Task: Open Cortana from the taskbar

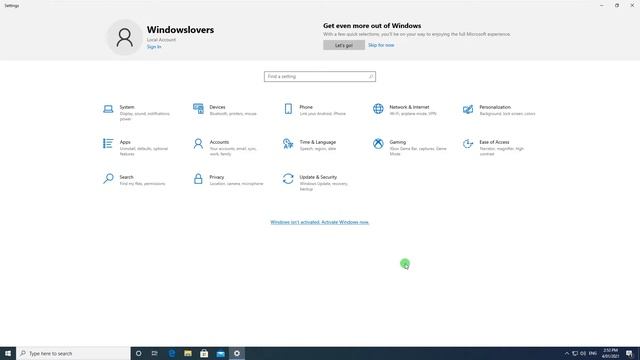Action: click(138, 353)
